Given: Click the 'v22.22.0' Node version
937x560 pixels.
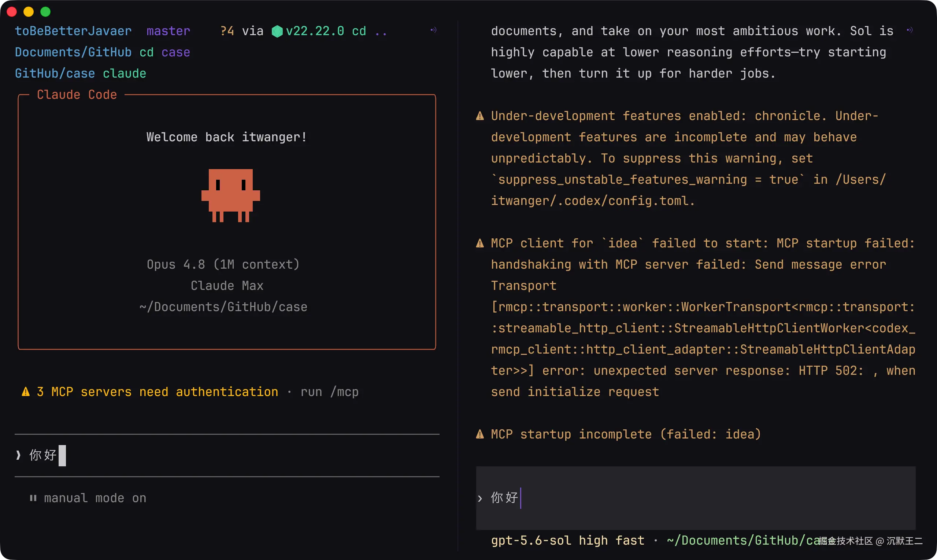Looking at the screenshot, I should [x=315, y=31].
